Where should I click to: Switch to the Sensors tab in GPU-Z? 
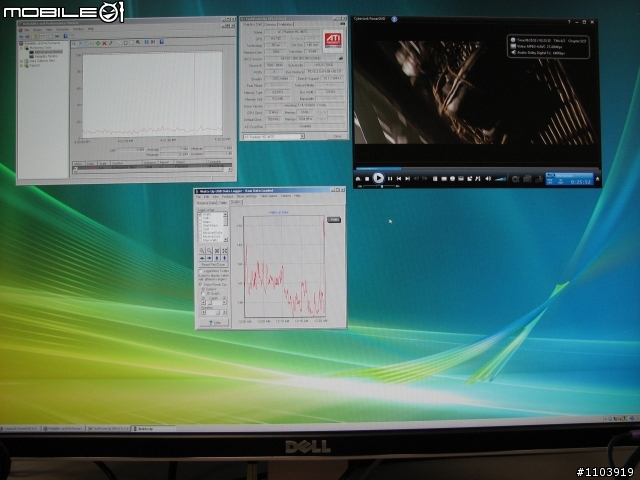coord(271,24)
